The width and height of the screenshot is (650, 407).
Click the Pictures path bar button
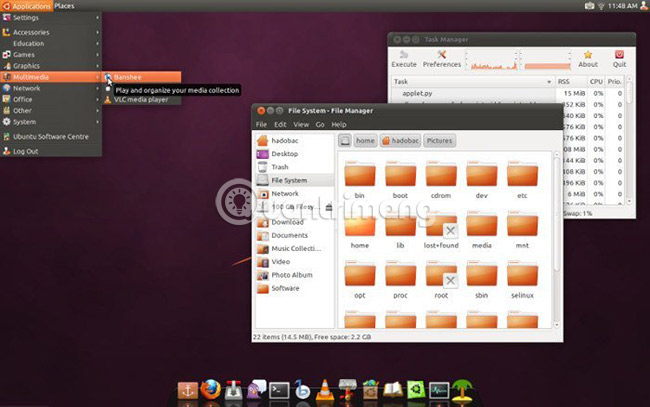(x=439, y=141)
